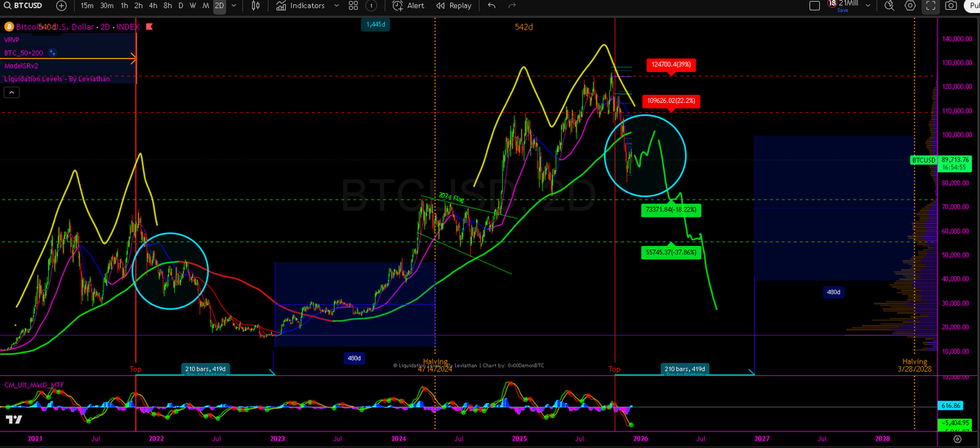980x448 pixels.
Task: Select the BTC_50+200 indicator legend
Action: 22,52
